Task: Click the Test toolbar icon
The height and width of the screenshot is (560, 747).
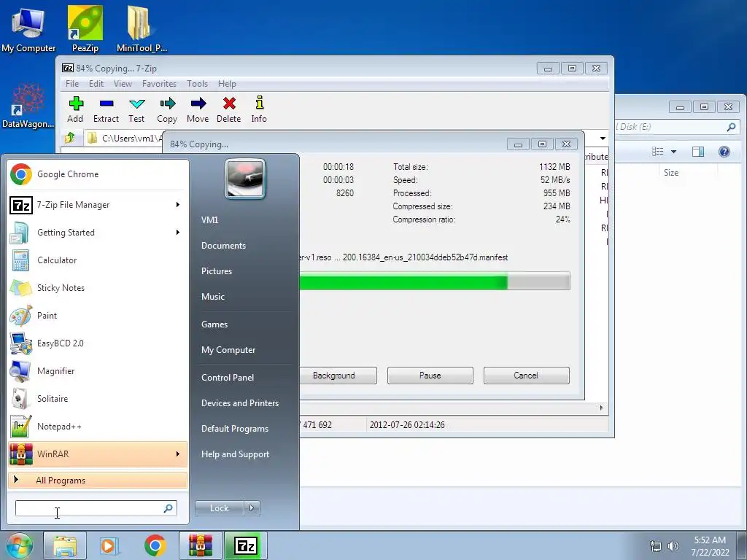Action: coord(136,109)
